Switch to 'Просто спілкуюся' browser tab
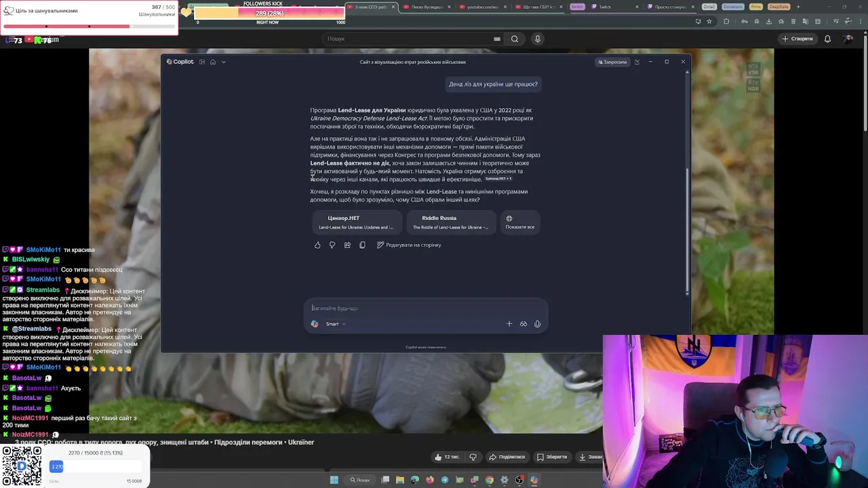Screen dimensions: 868x488 click(670, 7)
